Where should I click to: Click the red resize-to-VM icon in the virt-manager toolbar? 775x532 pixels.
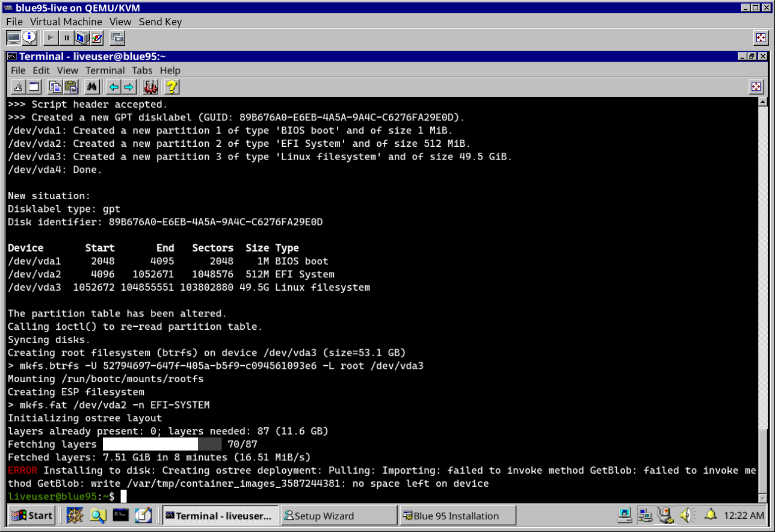coord(761,38)
